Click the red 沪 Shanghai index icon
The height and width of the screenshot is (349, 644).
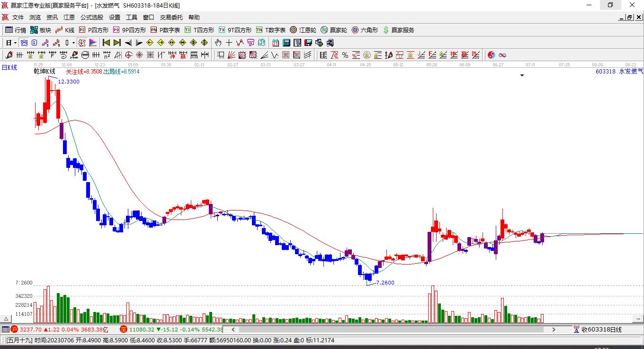tap(14, 329)
